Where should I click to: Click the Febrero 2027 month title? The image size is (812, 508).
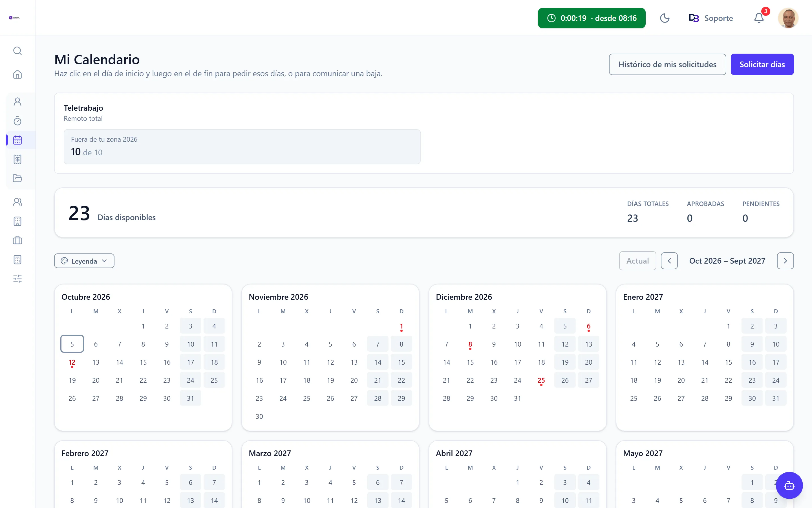coord(85,453)
